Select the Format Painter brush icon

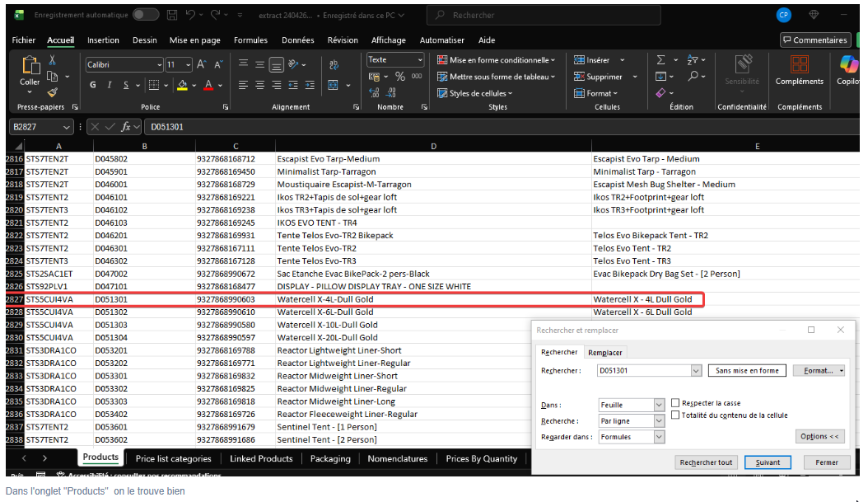[53, 92]
